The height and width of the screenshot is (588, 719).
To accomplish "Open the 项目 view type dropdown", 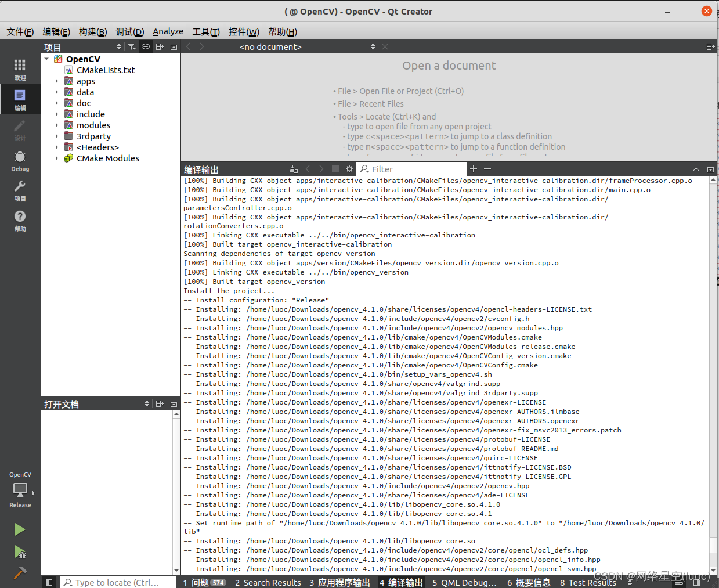I will pyautogui.click(x=83, y=46).
